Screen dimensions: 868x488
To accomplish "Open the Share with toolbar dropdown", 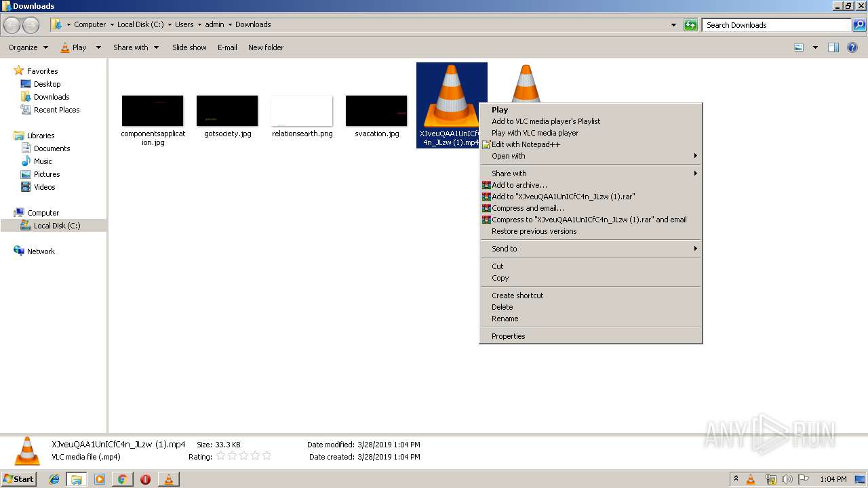I will (x=136, y=47).
